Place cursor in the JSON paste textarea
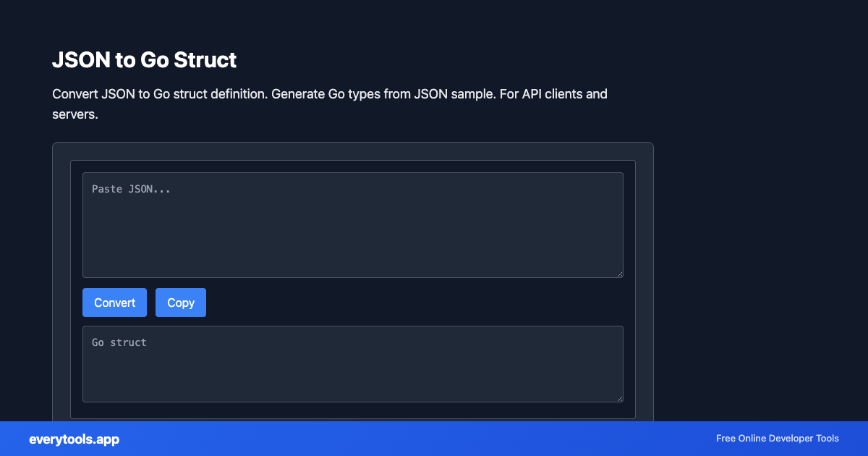 pyautogui.click(x=353, y=224)
